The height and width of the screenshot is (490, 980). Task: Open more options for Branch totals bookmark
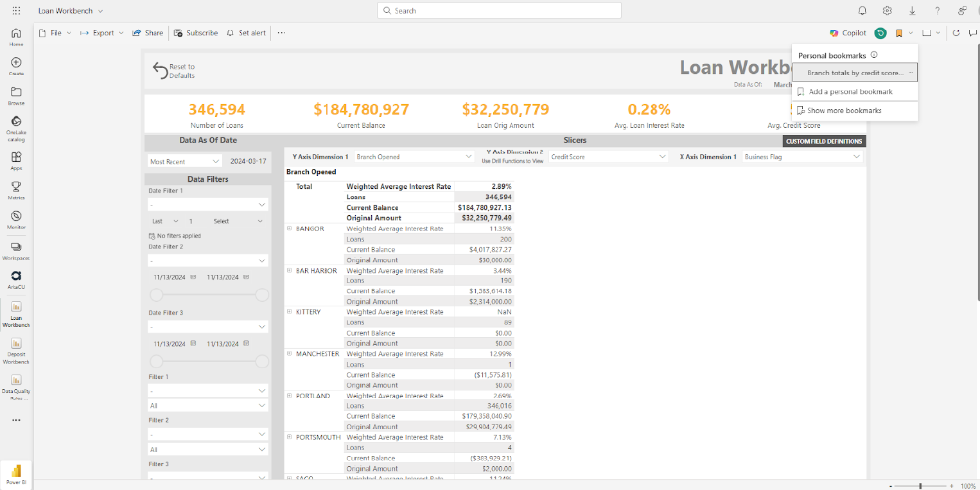pyautogui.click(x=911, y=73)
